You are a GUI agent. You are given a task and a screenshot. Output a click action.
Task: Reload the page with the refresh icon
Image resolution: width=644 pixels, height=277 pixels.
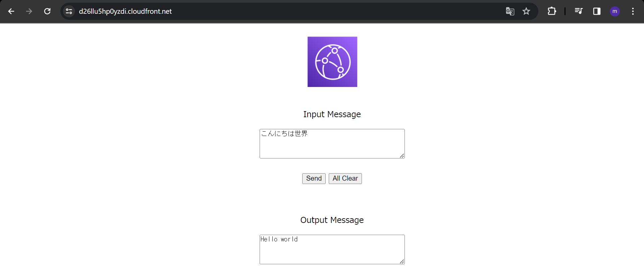[x=47, y=11]
